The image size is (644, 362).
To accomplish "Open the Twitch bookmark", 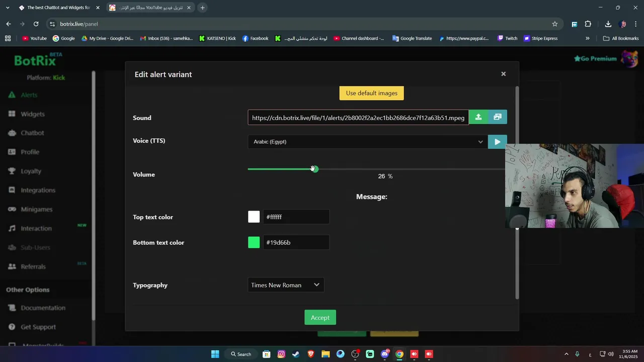I will 507,38.
